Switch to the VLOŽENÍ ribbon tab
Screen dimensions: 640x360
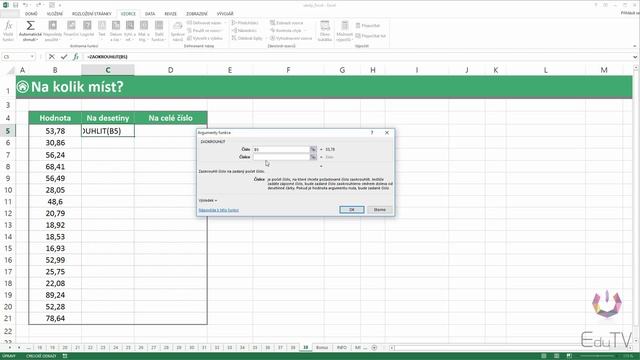point(55,14)
